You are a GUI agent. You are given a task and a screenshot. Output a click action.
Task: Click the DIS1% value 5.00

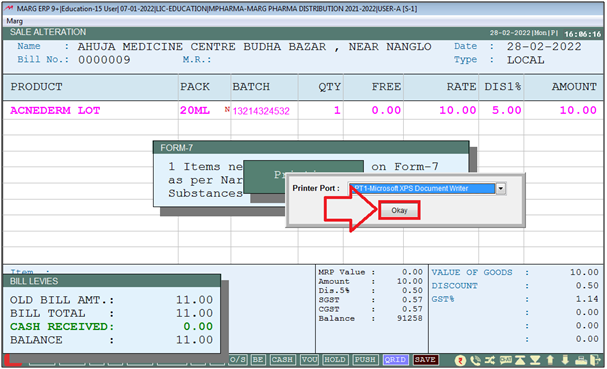point(507,110)
